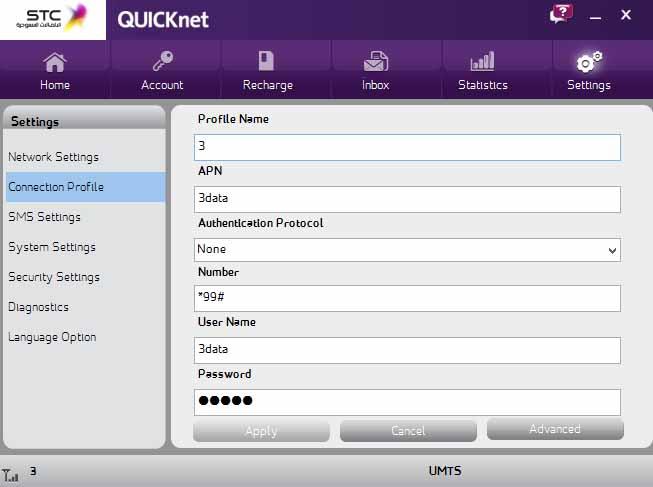Click the STC logo
Viewport: 653px width, 487px height.
coord(53,20)
